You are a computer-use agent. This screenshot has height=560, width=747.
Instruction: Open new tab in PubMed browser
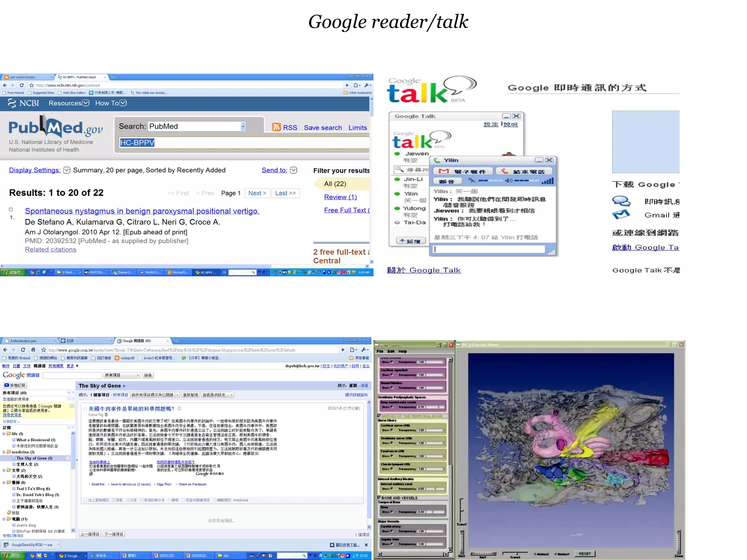point(113,77)
